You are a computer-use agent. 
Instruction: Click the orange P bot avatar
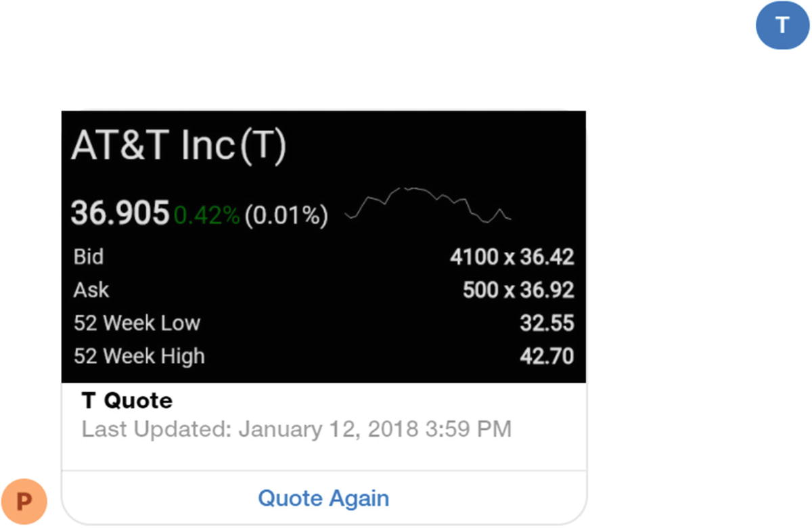pyautogui.click(x=24, y=502)
